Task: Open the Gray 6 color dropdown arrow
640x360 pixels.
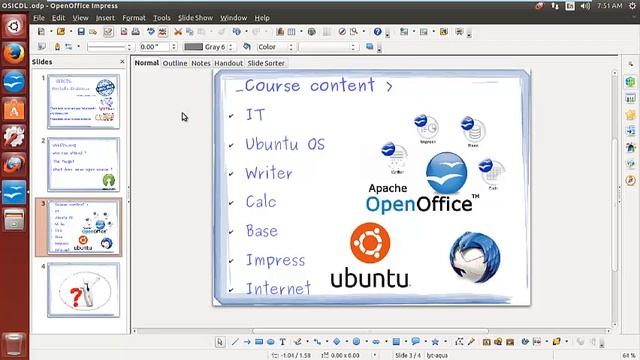Action: (x=231, y=47)
